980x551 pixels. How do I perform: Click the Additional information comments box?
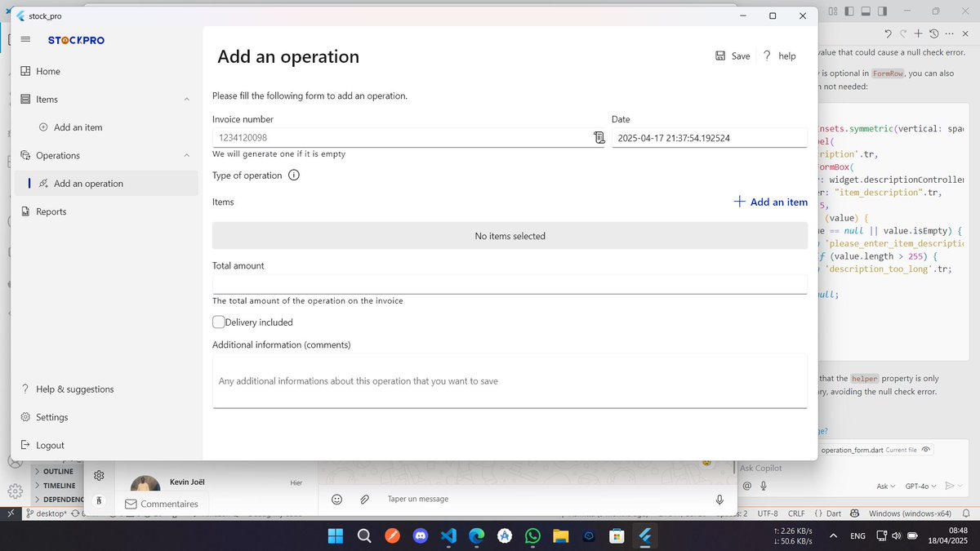tap(510, 380)
